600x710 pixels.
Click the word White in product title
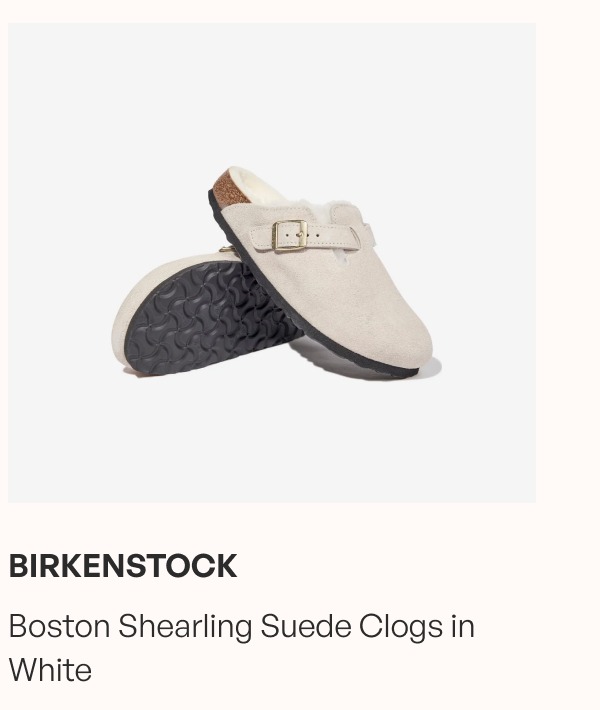(50, 670)
